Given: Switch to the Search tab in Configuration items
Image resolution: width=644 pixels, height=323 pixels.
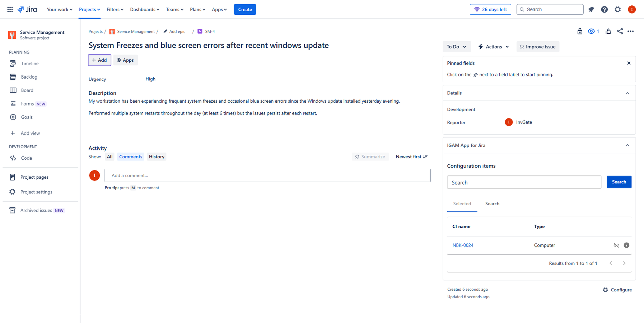Looking at the screenshot, I should click(x=492, y=203).
